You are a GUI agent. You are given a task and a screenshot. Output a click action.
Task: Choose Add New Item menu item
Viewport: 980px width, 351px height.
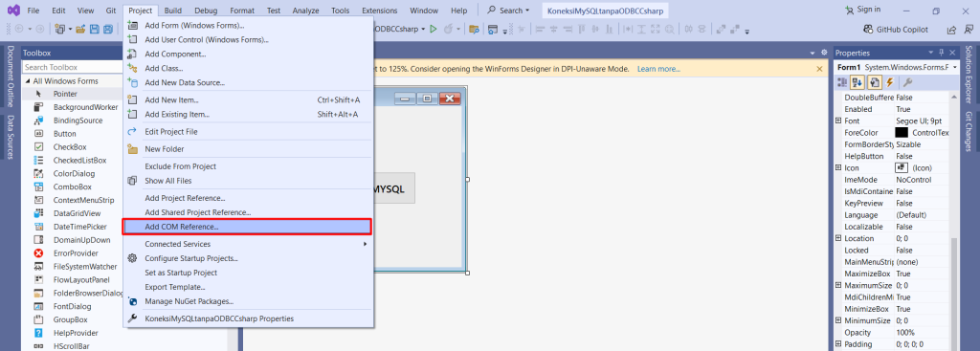click(x=249, y=99)
